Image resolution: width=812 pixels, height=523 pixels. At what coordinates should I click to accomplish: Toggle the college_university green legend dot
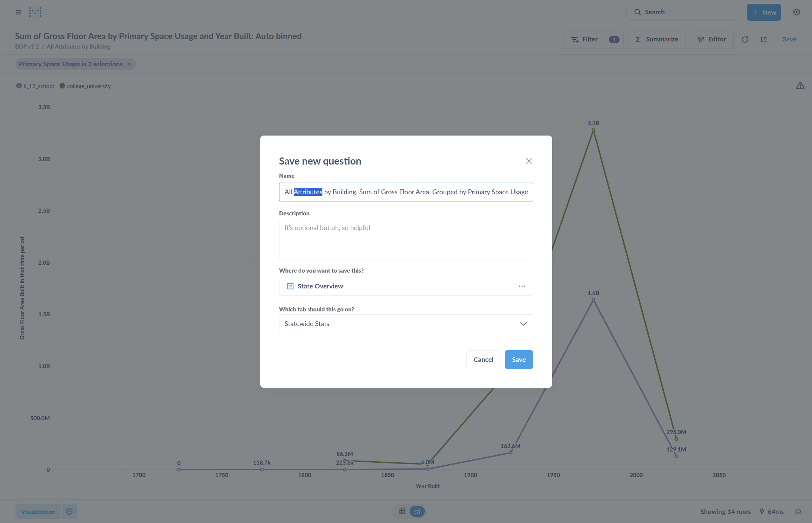(x=63, y=86)
